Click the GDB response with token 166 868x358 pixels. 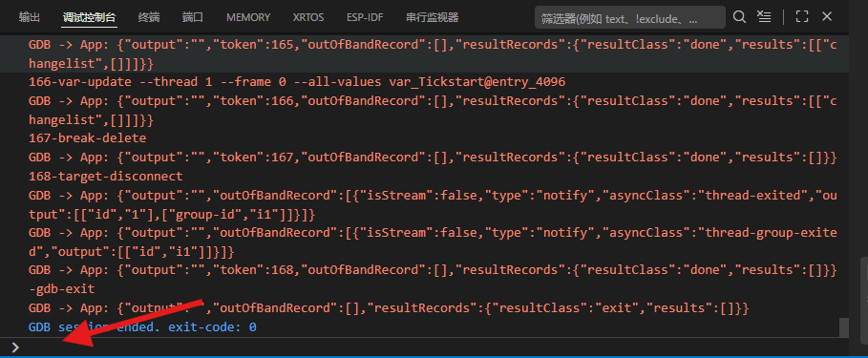[433, 110]
